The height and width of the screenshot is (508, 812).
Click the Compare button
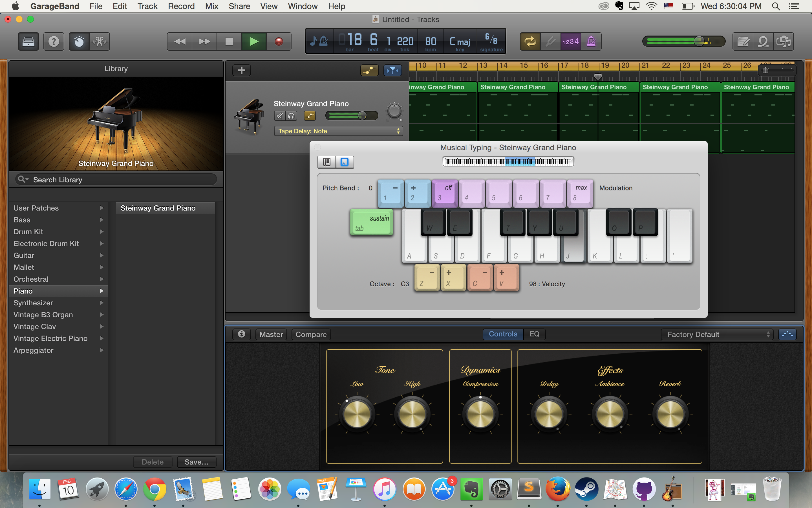[x=311, y=334]
